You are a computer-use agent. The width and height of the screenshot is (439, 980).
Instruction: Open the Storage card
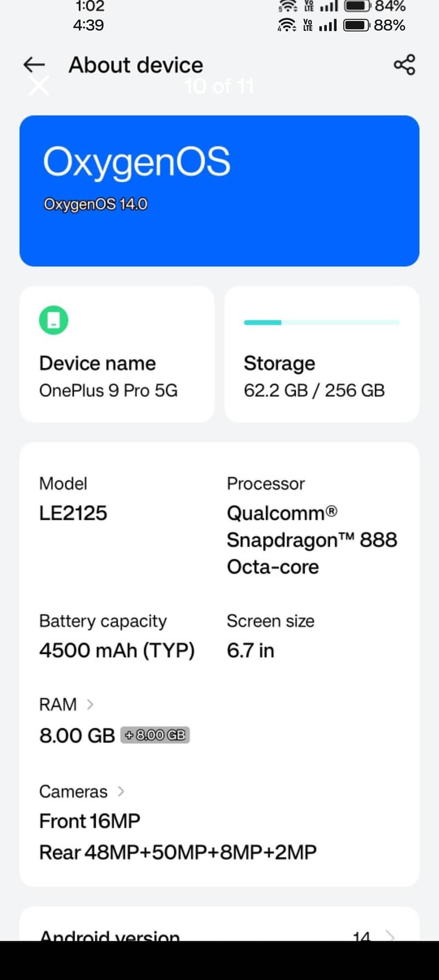point(322,354)
